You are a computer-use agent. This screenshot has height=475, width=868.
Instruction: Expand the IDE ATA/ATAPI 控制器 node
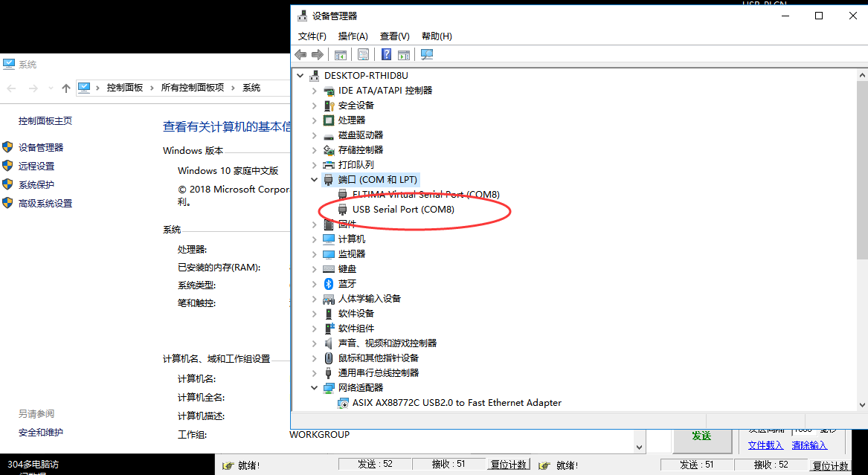click(315, 90)
